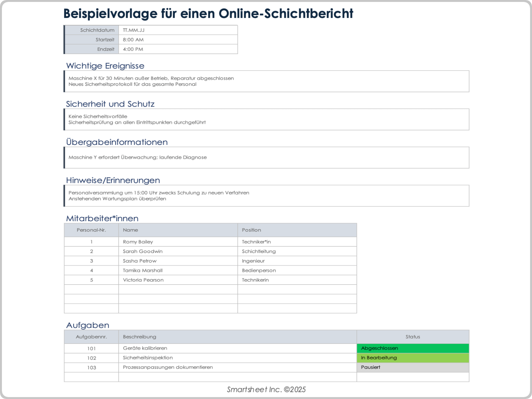Click the Schichtdatum value field TT.MM.JJ
532x399 pixels.
[178, 30]
